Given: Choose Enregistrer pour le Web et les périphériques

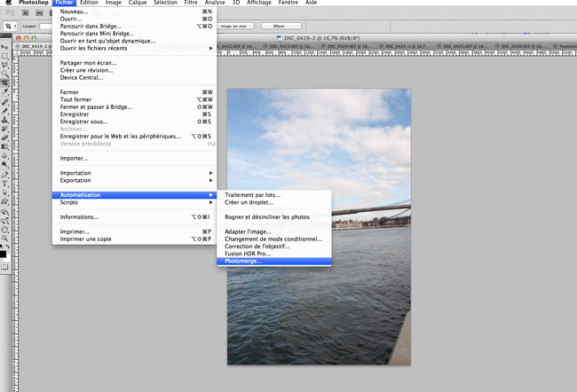Looking at the screenshot, I should click(135, 136).
